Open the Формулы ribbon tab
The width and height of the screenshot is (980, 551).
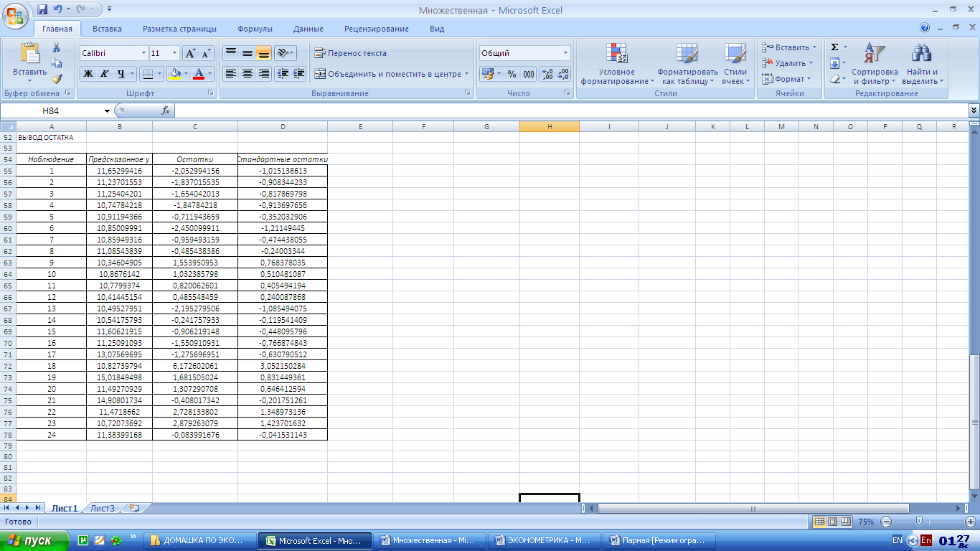[255, 29]
